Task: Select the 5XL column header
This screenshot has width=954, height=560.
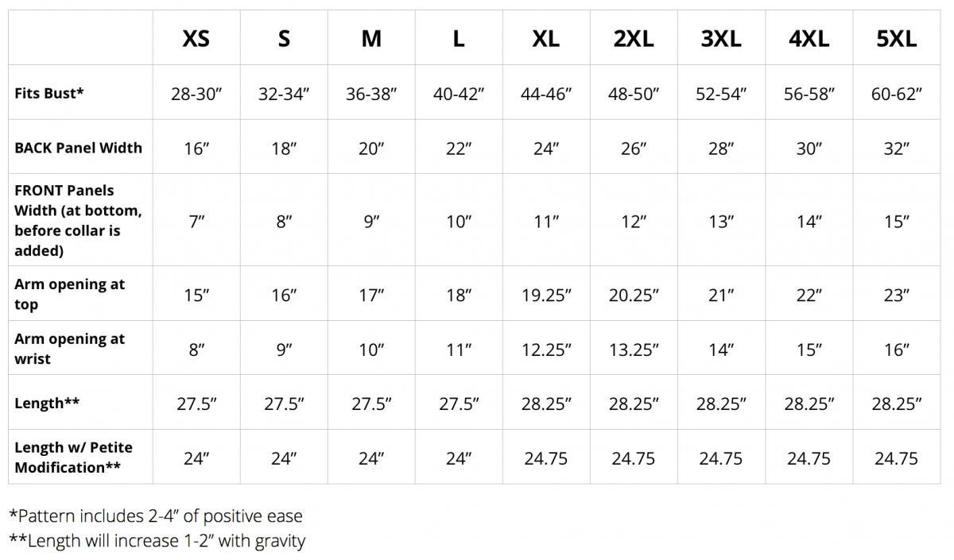Action: [896, 38]
